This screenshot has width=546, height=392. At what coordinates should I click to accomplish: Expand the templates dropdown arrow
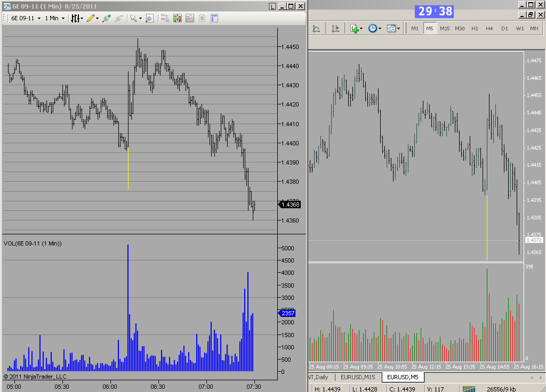tap(398, 29)
